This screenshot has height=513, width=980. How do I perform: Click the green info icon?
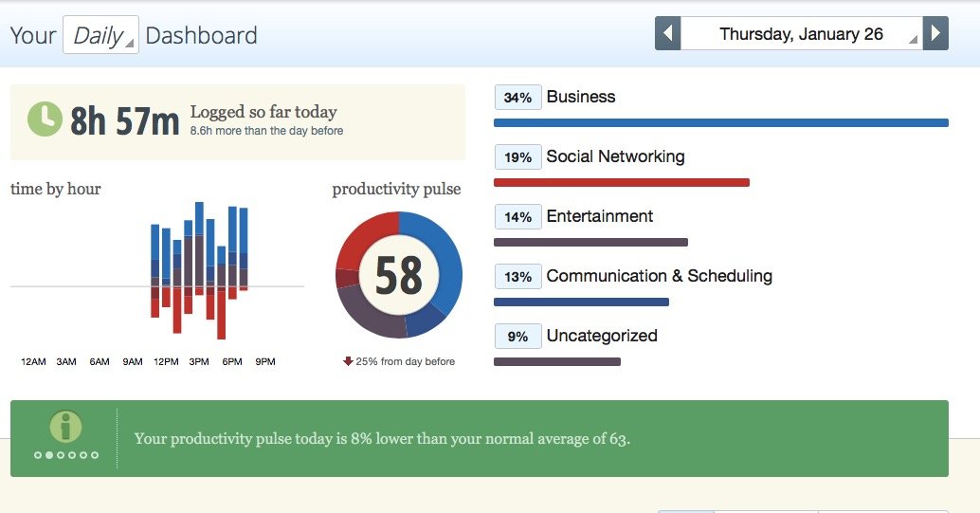coord(65,427)
